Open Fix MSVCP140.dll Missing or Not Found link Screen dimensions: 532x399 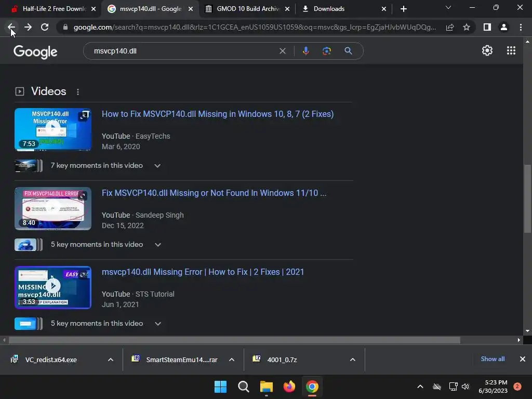pos(214,193)
